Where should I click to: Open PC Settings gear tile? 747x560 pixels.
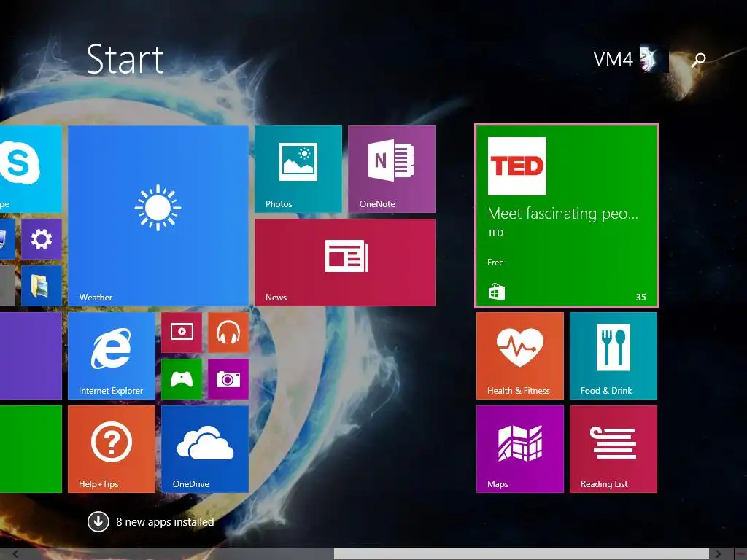(42, 239)
